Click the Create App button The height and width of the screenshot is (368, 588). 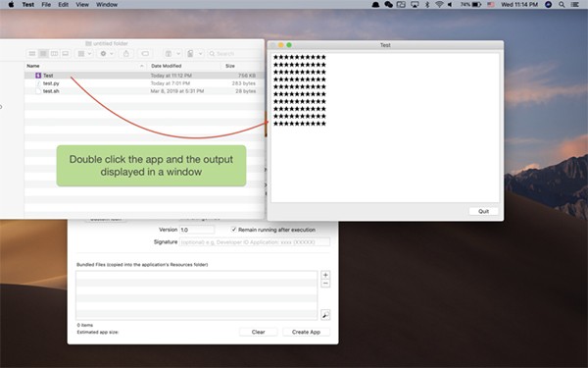click(x=306, y=332)
